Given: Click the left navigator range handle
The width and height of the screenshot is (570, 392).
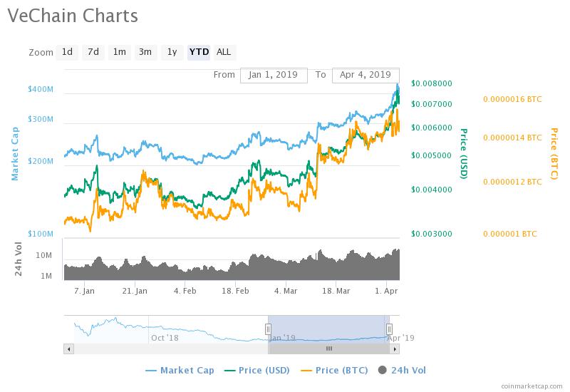Looking at the screenshot, I should [x=268, y=329].
